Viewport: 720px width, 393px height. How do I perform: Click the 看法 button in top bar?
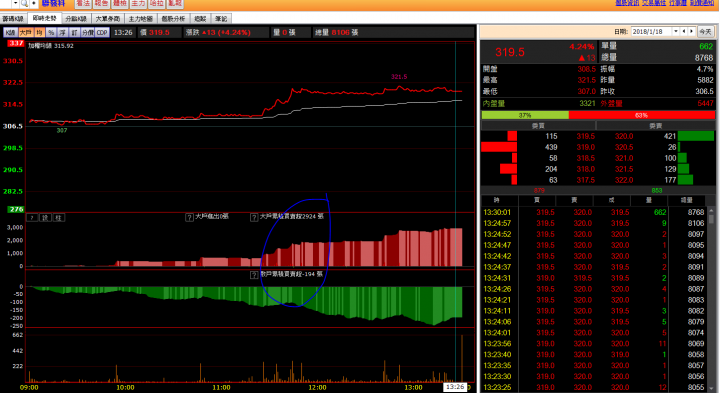83,3
